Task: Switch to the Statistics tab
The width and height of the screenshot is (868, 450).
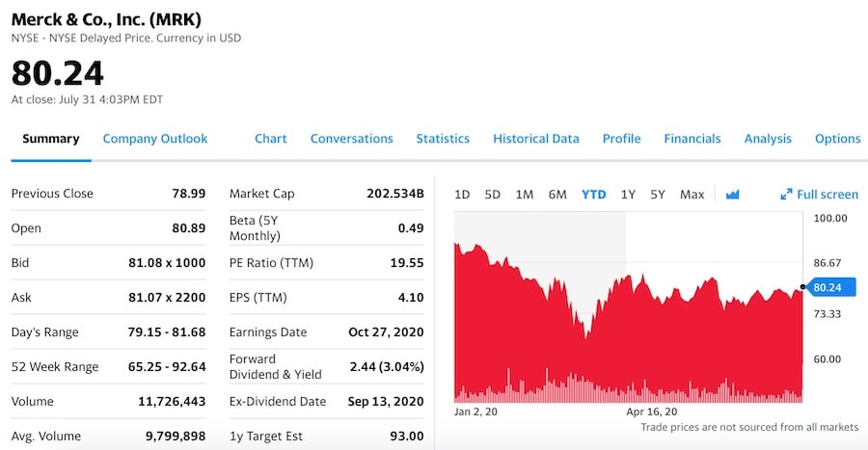Action: pyautogui.click(x=443, y=139)
